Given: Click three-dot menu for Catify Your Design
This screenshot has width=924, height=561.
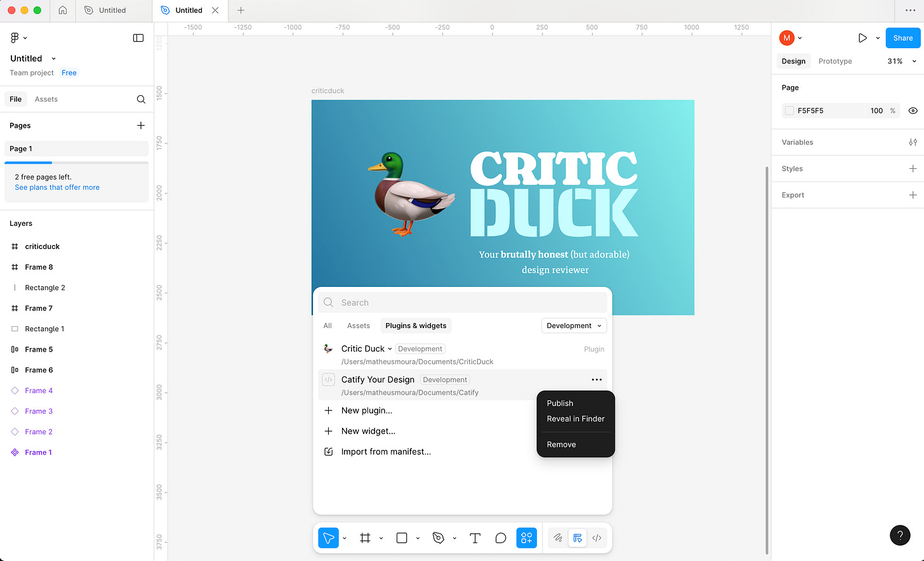Looking at the screenshot, I should click(597, 379).
